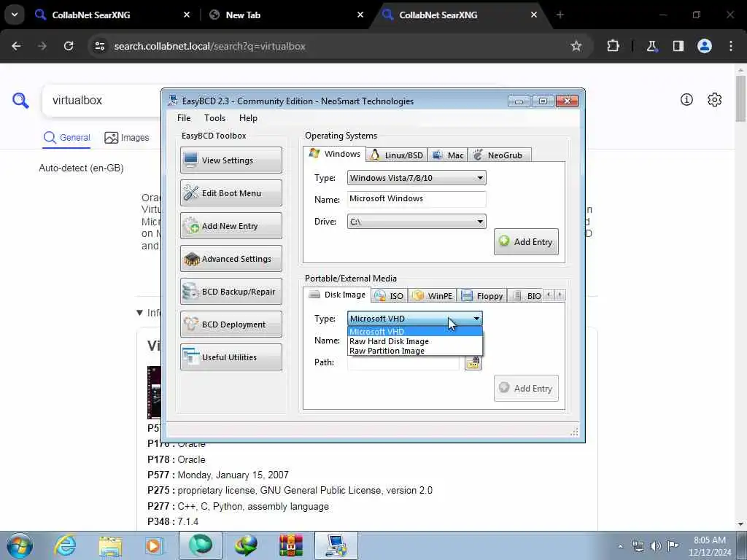Screen dimensions: 747x560
Task: Select the WinPE media tab
Action: (x=433, y=296)
